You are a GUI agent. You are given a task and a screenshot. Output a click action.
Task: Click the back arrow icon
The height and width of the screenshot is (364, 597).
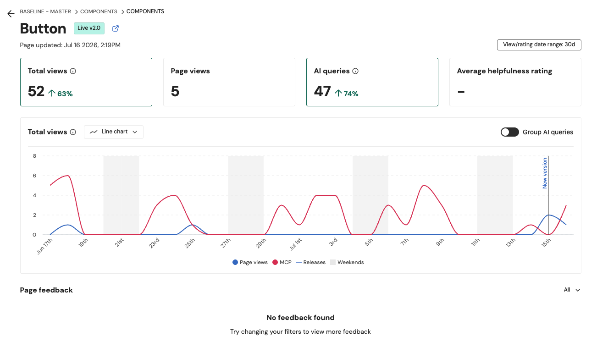pyautogui.click(x=11, y=14)
